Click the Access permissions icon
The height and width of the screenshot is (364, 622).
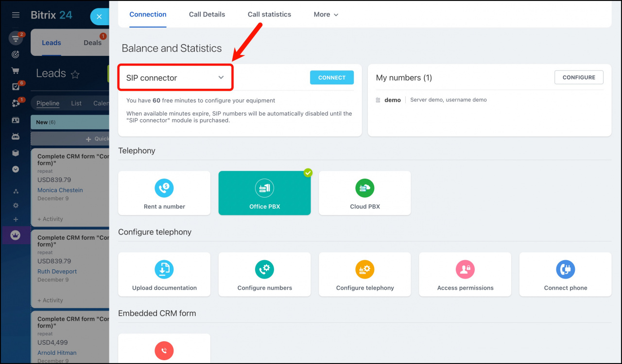point(465,269)
